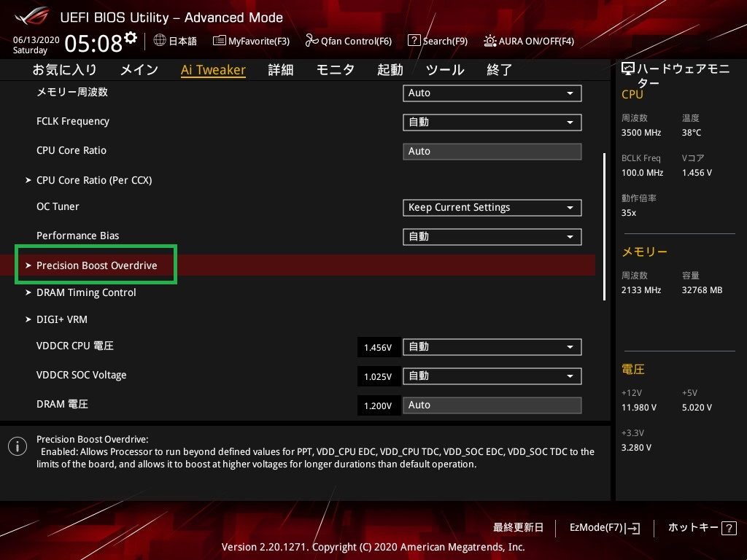The height and width of the screenshot is (560, 747).
Task: Click the ハードウェアモニター panel title
Action: [x=684, y=76]
